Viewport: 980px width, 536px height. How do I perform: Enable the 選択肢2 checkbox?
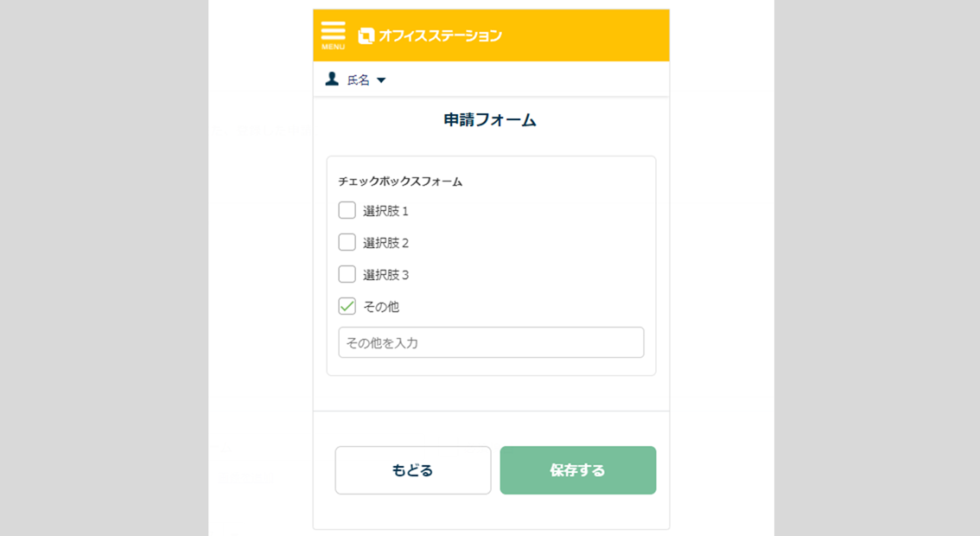click(347, 242)
